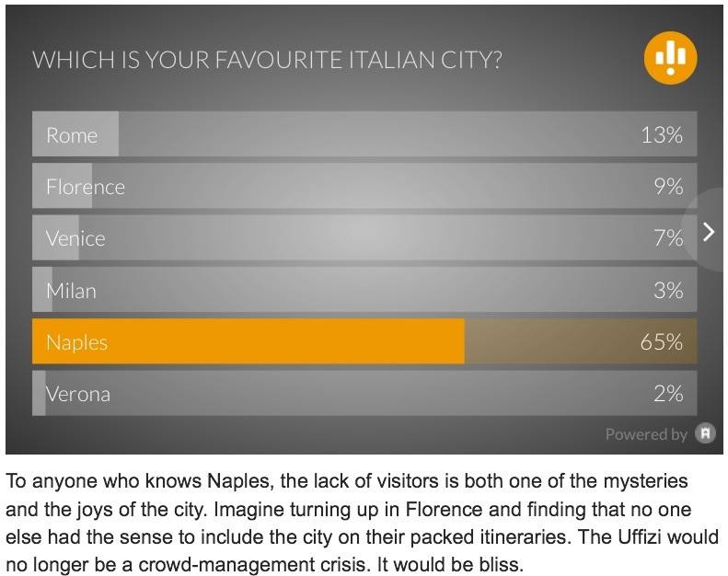Pick the Milan answer label

(x=71, y=291)
